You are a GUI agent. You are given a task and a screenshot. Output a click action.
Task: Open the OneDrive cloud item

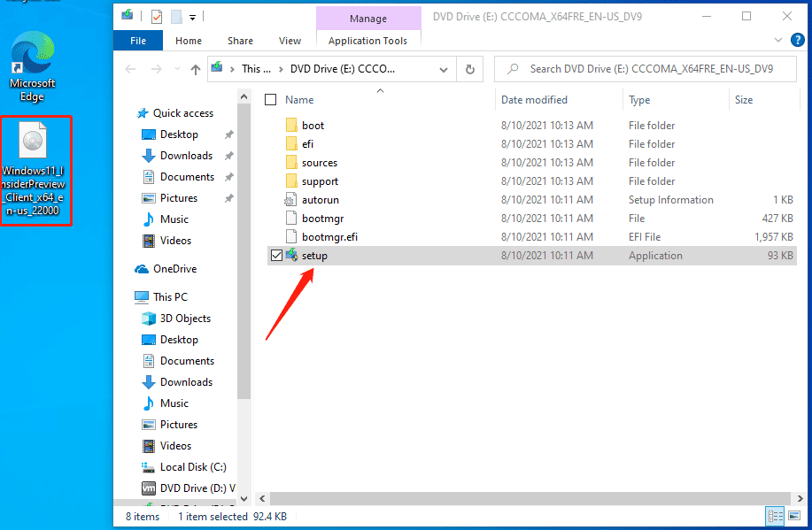click(x=174, y=269)
